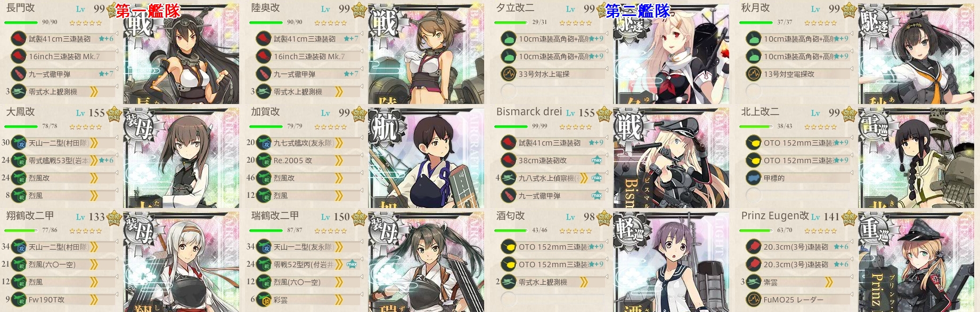Screen dimensions: 980x312
Task: Switch to the 第二艦隊 fleet label
Action: pos(638,11)
